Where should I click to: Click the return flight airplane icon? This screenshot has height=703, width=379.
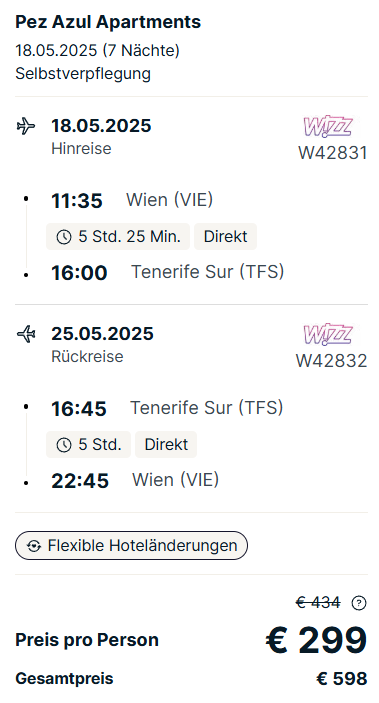26,334
